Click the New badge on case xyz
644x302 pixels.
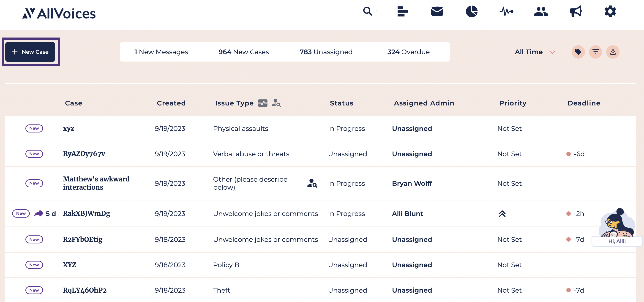tap(34, 128)
